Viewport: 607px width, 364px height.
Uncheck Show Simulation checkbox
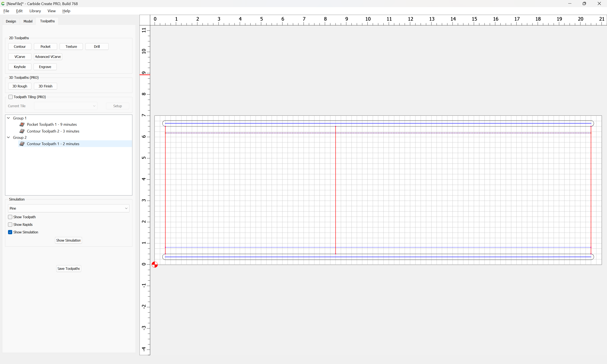tap(10, 232)
